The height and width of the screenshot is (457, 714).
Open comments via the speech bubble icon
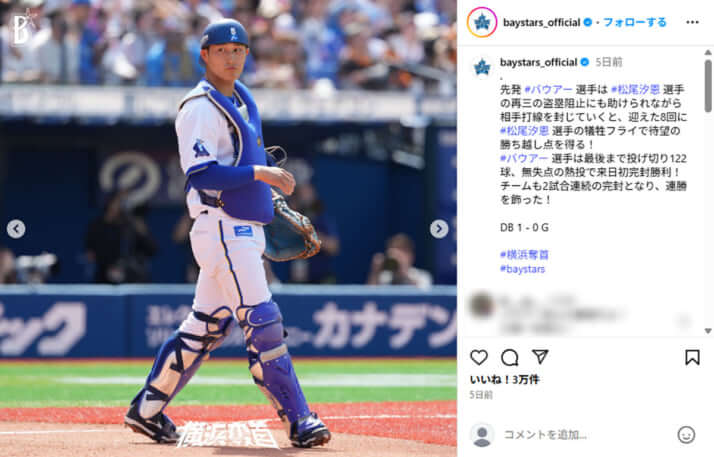coord(510,357)
